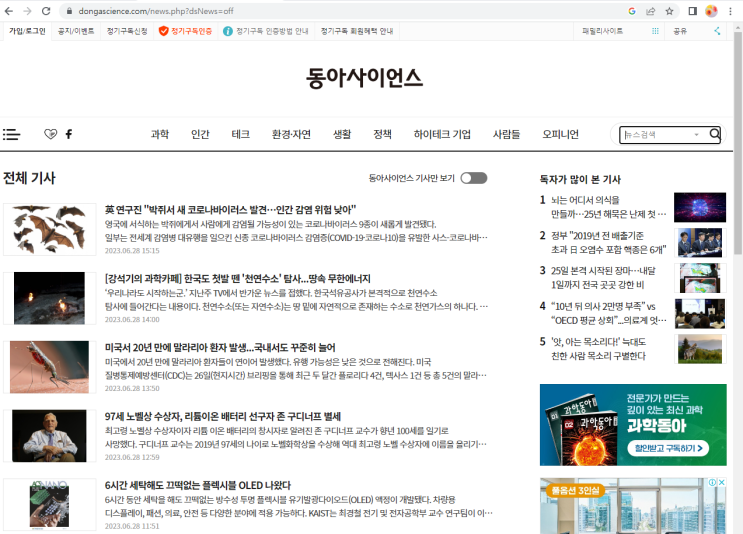Viewport: 743px width, 534px height.
Task: Open ranked article 3 about 장마
Action: pyautogui.click(x=603, y=278)
